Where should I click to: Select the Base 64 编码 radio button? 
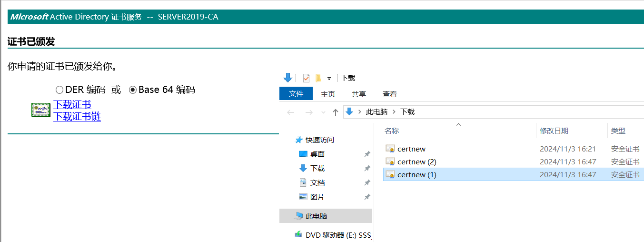click(x=133, y=90)
